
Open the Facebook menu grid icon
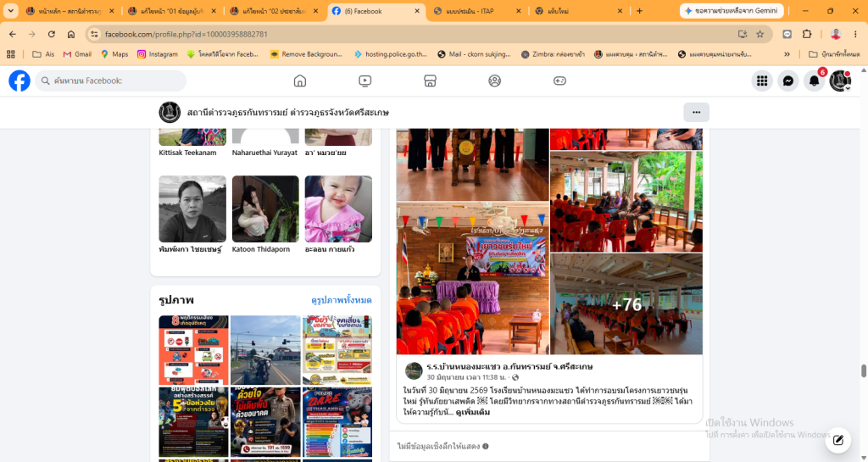coord(762,81)
